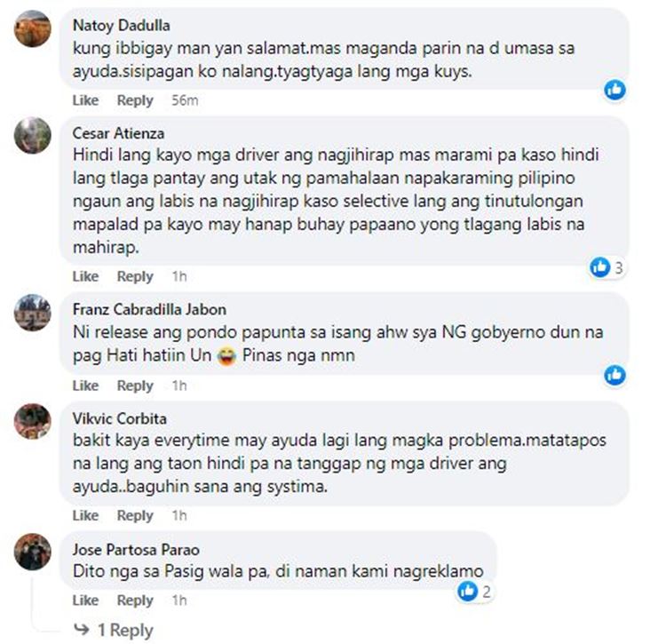Click like reaction icon on Franz Cabradilla Jabon's comment
666x644 pixels.
click(614, 375)
